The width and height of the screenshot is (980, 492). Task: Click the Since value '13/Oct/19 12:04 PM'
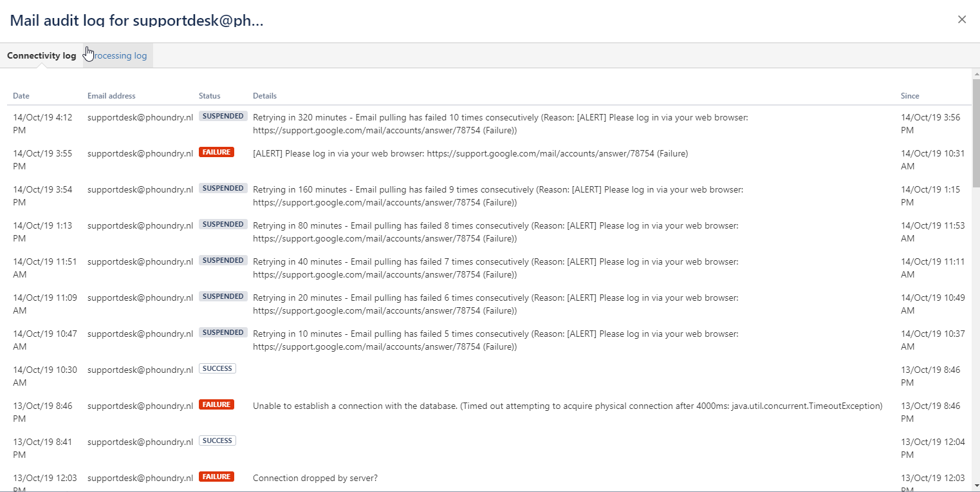tap(933, 449)
